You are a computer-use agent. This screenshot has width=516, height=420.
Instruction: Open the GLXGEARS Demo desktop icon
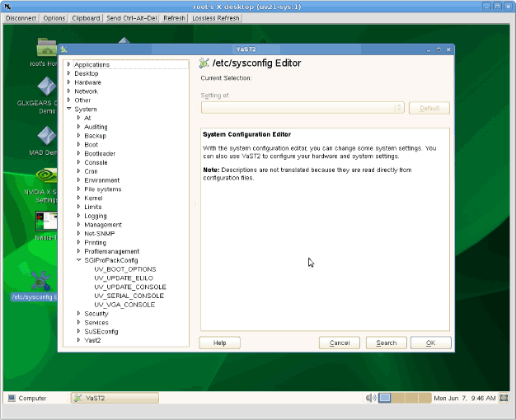[x=47, y=86]
